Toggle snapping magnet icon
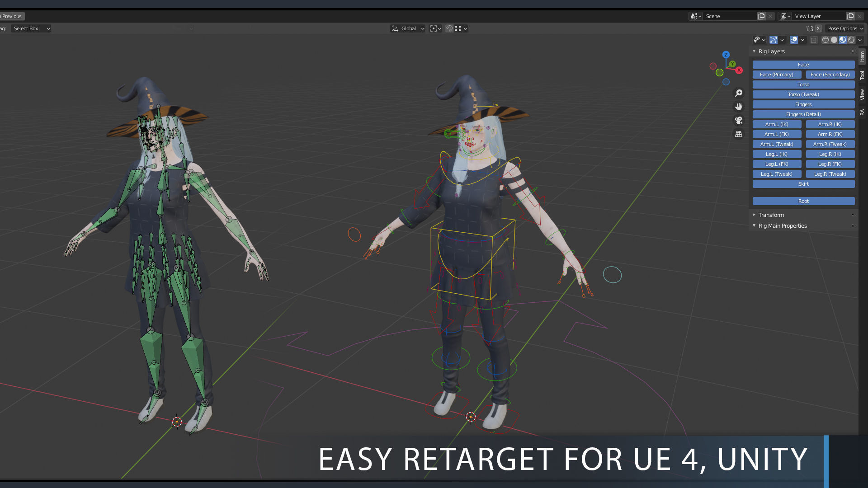 (449, 28)
